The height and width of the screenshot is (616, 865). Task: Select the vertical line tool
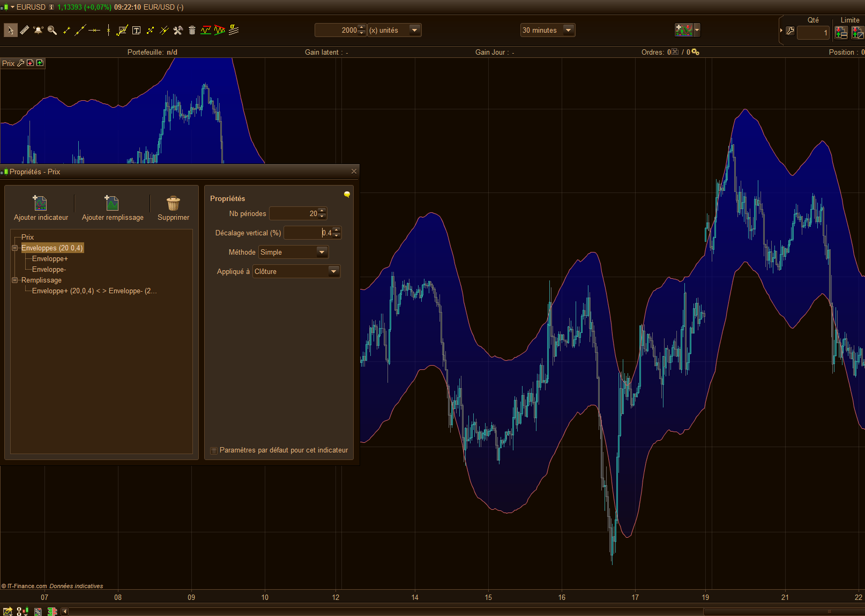(x=108, y=30)
